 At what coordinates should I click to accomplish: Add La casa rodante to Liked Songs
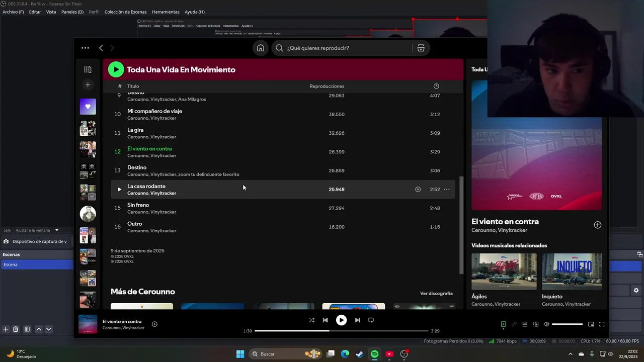pyautogui.click(x=418, y=190)
